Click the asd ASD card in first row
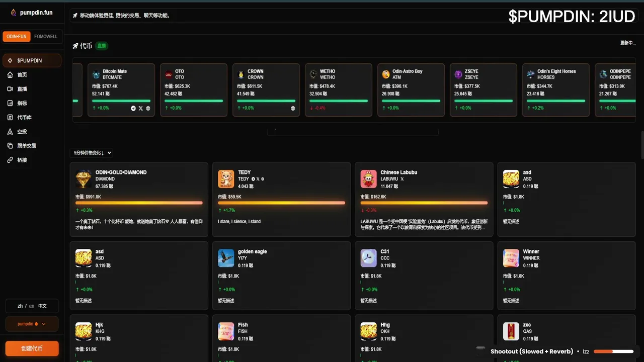 [x=567, y=199]
